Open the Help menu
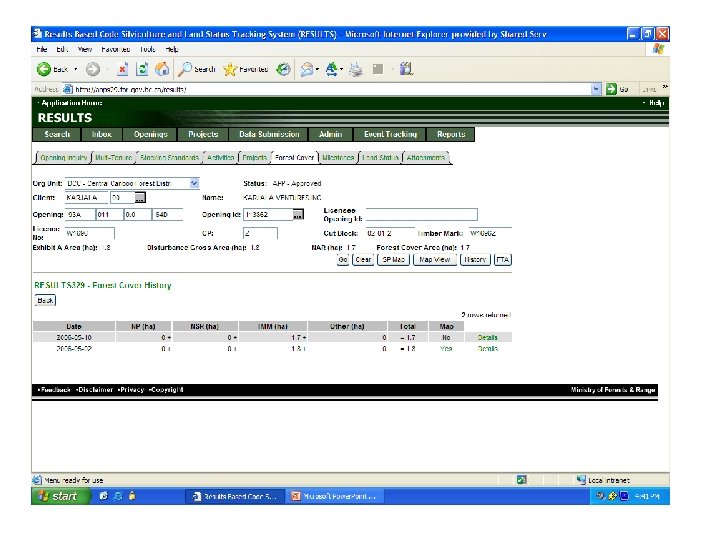 tap(172, 49)
